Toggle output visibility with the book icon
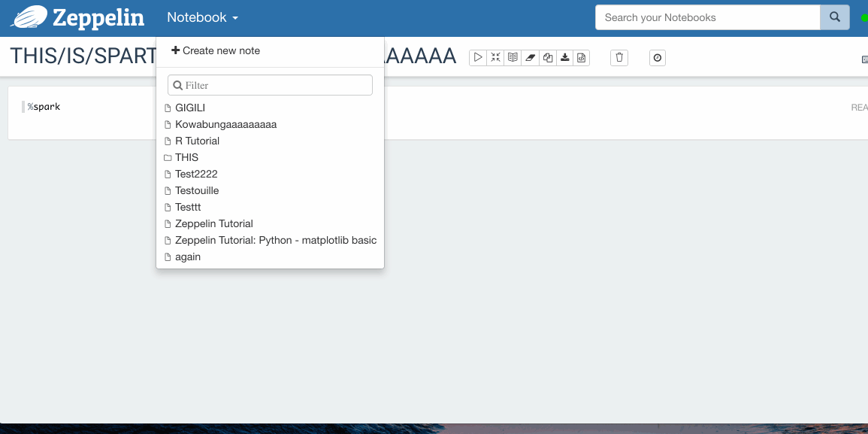This screenshot has width=868, height=434. click(513, 58)
